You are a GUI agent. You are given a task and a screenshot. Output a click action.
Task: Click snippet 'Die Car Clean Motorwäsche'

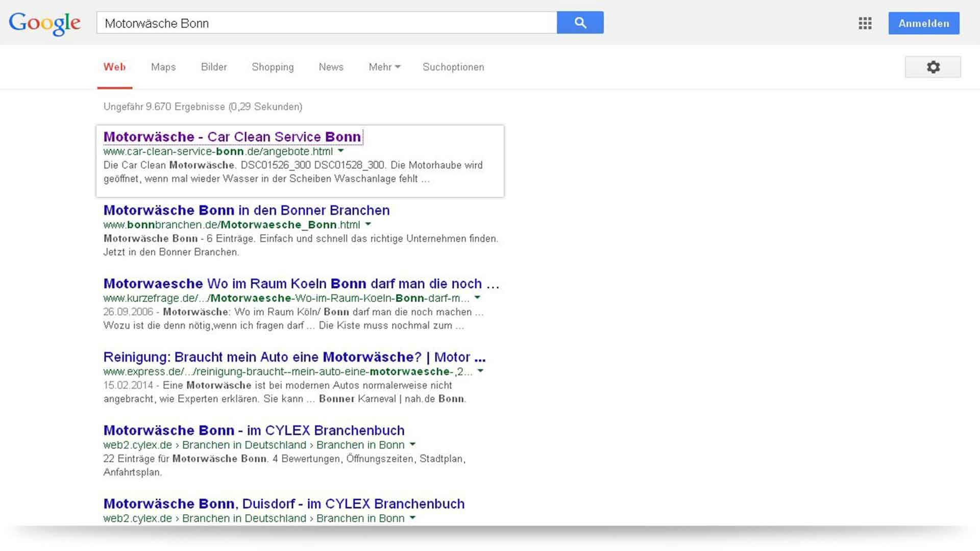169,165
